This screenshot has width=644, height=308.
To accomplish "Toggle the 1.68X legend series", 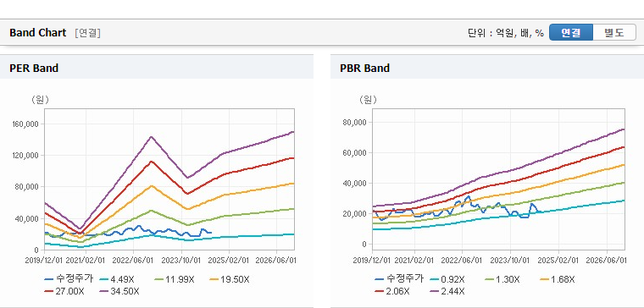I will (558, 279).
